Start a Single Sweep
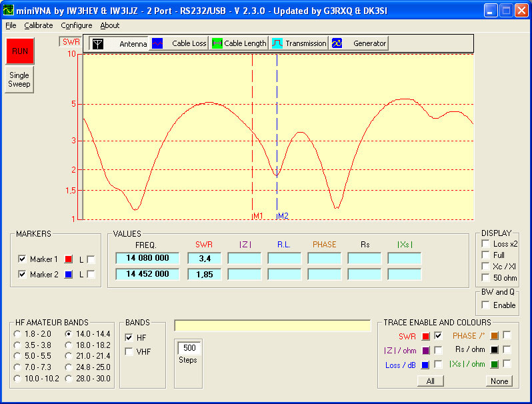This screenshot has height=404, width=532. coord(19,80)
